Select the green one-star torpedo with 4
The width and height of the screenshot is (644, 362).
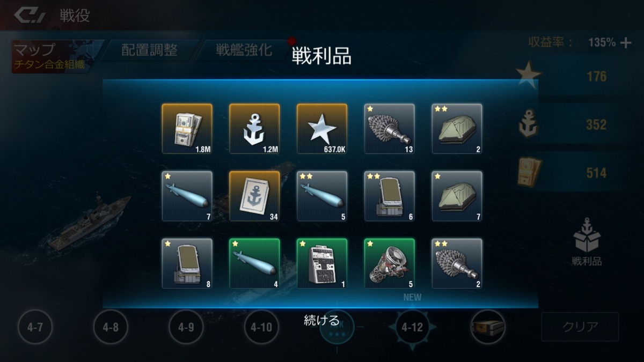point(255,264)
